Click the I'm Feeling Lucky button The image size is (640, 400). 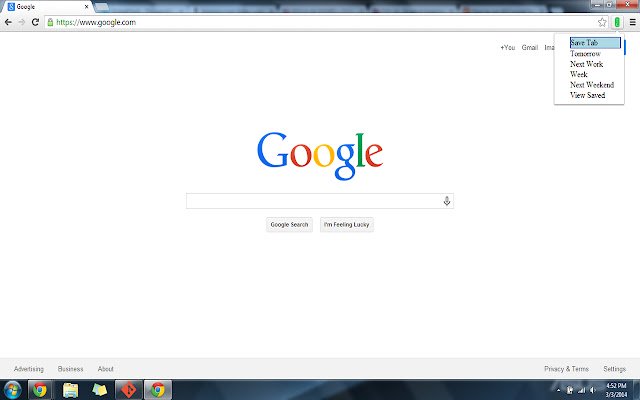pos(347,224)
